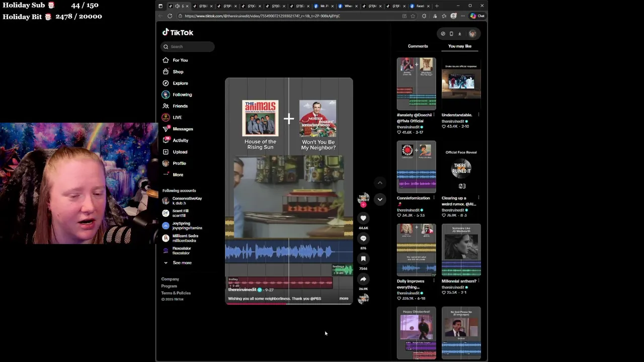Open Company footer link

click(x=170, y=279)
